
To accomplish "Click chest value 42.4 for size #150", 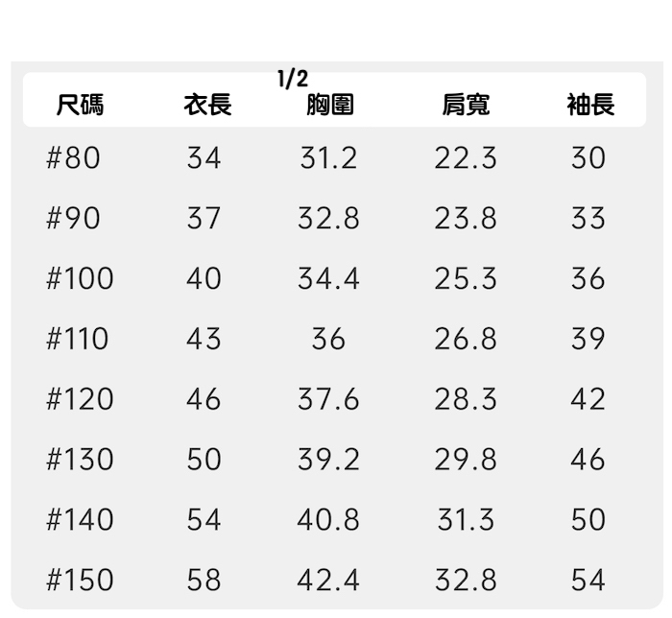I will [x=328, y=581].
